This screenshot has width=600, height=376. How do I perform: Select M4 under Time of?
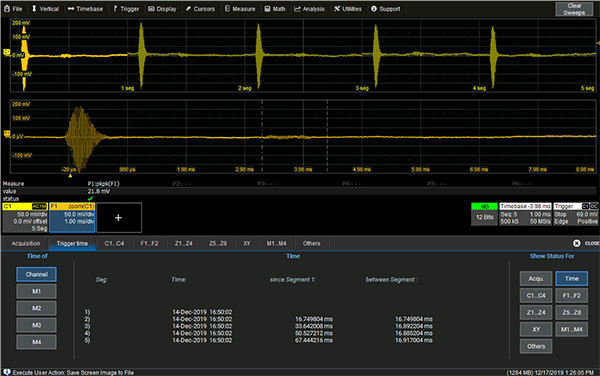(36, 342)
